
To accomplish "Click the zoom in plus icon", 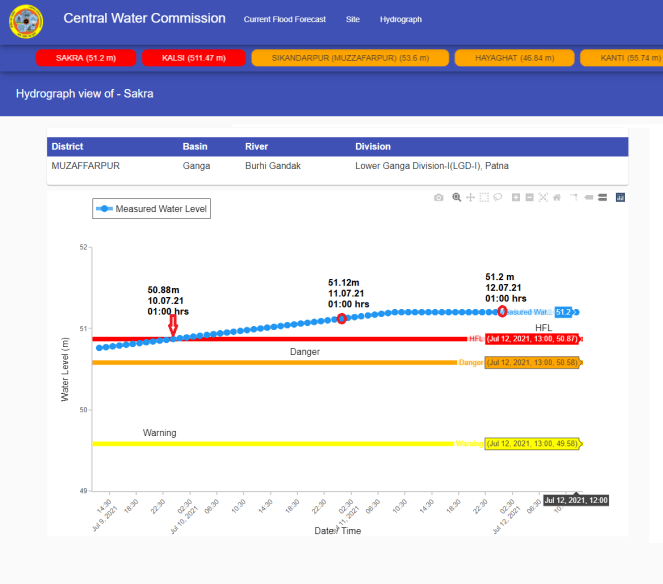I will click(x=515, y=198).
